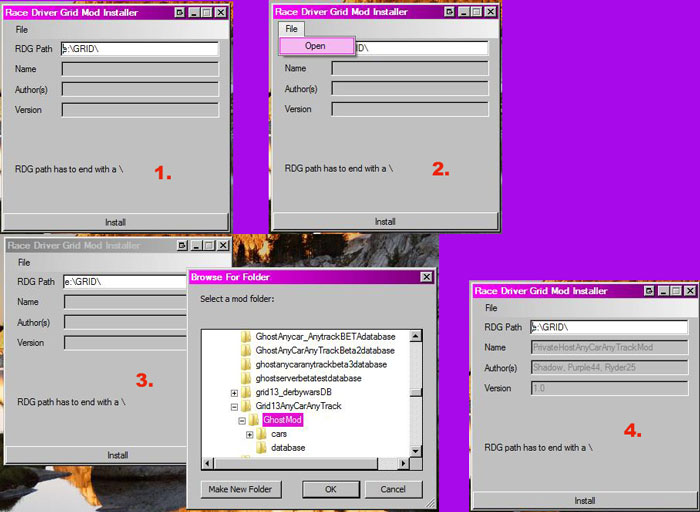700x512 pixels.
Task: Maximize installer window 4
Action: [x=676, y=291]
